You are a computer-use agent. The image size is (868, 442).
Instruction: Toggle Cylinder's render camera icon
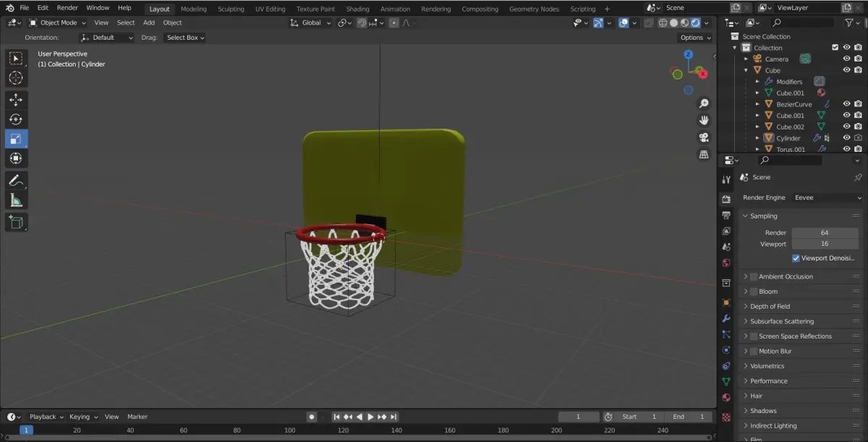pyautogui.click(x=858, y=137)
